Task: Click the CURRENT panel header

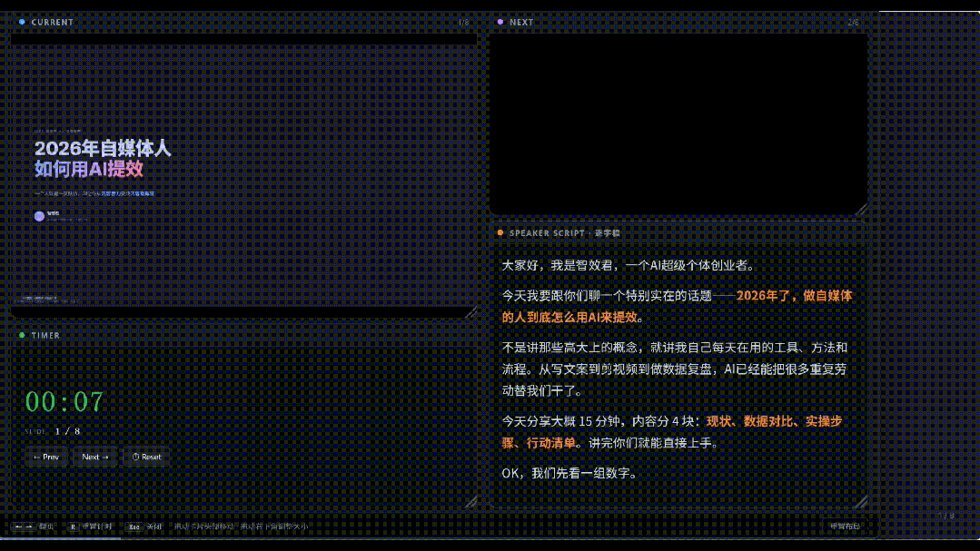Action: coord(243,22)
